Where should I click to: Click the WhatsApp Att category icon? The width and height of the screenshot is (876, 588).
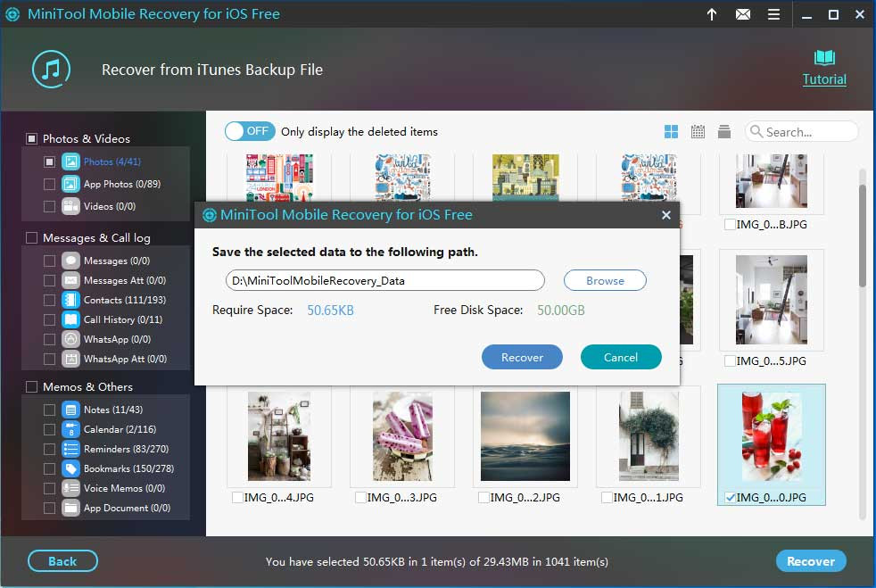[70, 359]
